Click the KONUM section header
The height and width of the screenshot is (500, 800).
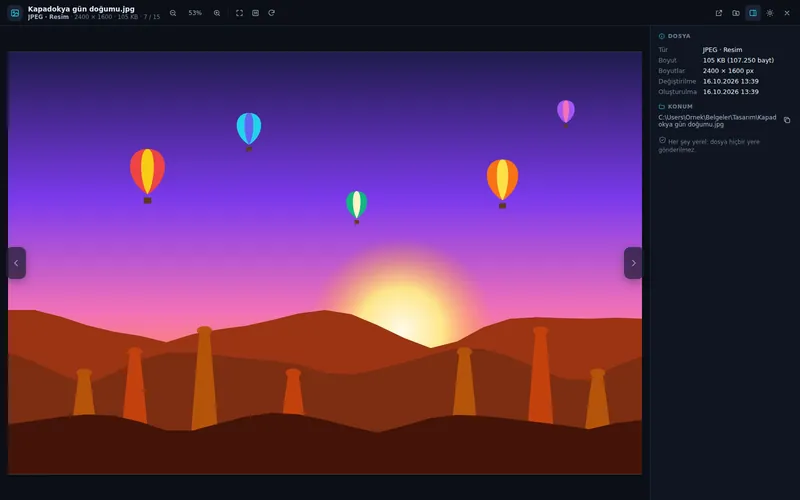676,107
